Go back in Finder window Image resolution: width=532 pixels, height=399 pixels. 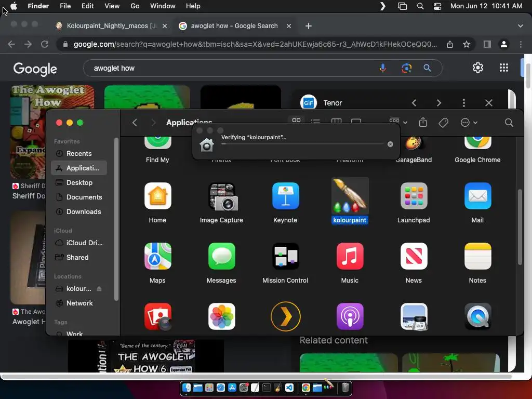coord(135,123)
